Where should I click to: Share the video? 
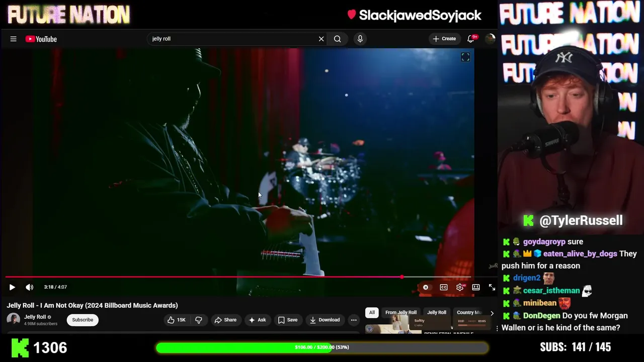point(225,320)
